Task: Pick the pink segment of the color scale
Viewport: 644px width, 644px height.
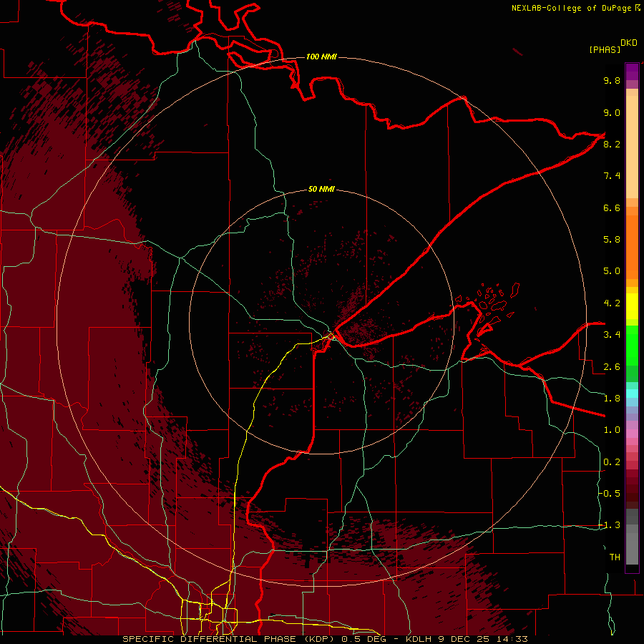Action: point(632,434)
